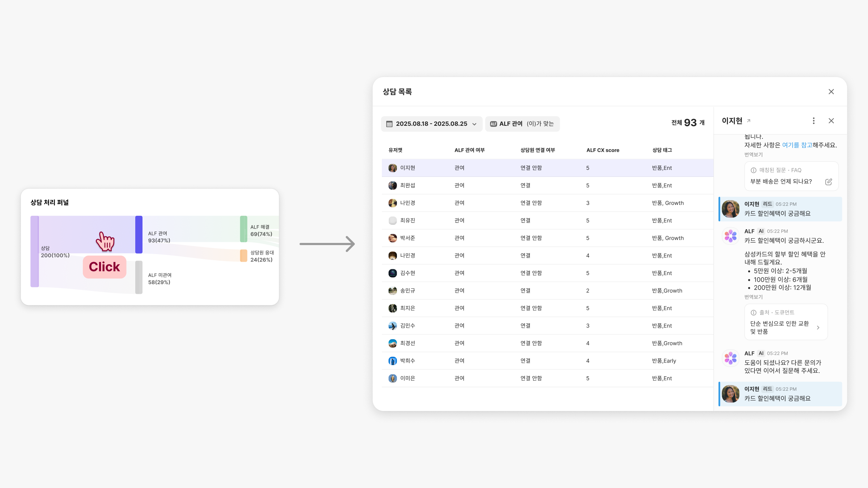Image resolution: width=868 pixels, height=488 pixels.
Task: Click 번역보기 under the 삼성카드 installment message
Action: [x=753, y=297]
